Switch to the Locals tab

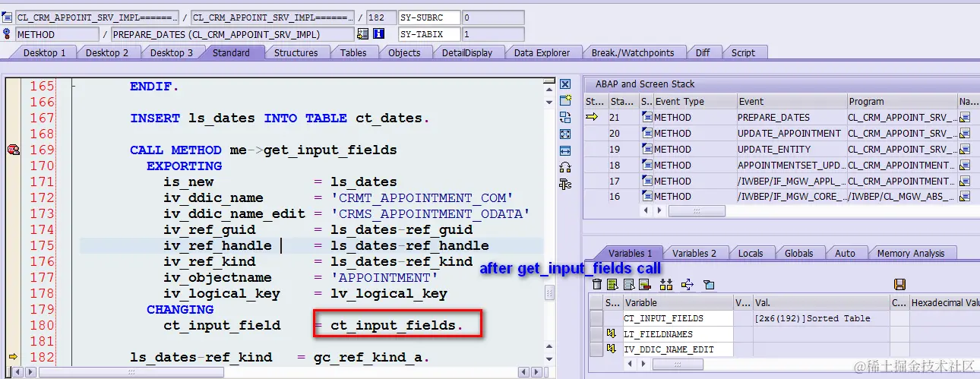click(751, 253)
